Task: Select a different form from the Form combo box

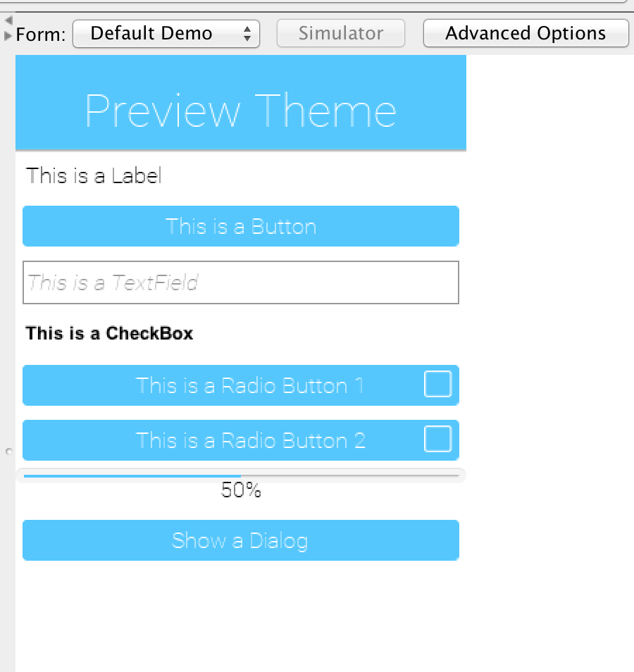Action: point(166,32)
